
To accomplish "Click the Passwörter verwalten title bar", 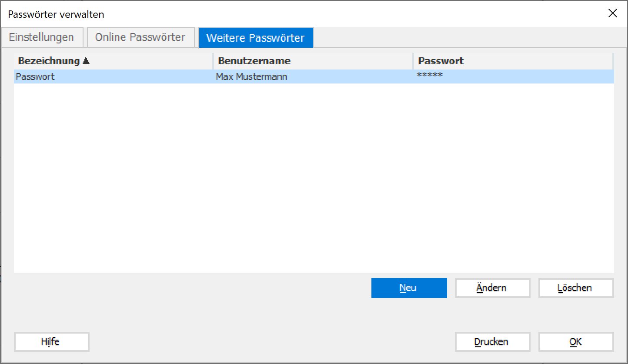I will coord(261,14).
